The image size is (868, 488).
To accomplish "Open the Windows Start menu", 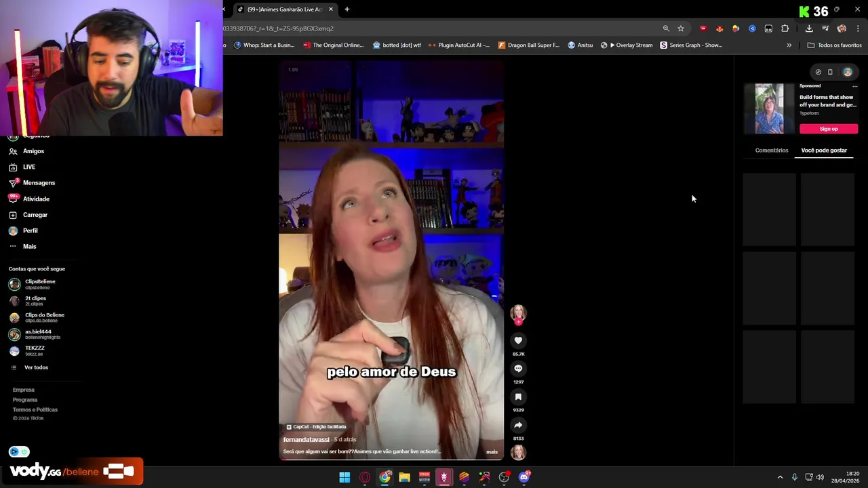I will click(x=344, y=477).
